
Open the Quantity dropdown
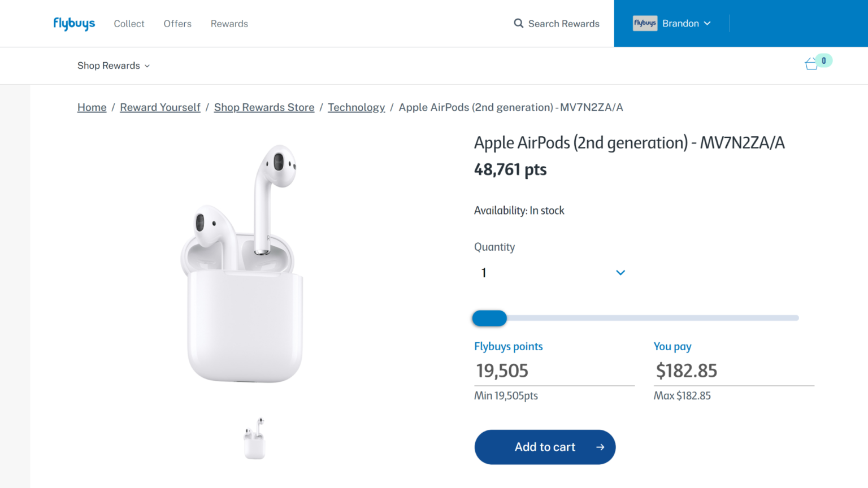[620, 272]
